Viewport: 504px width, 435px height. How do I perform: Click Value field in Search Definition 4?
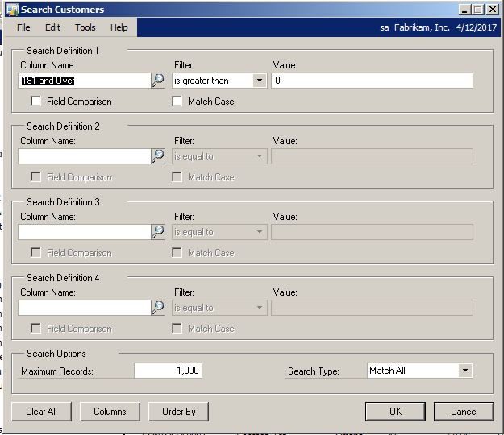(x=372, y=308)
